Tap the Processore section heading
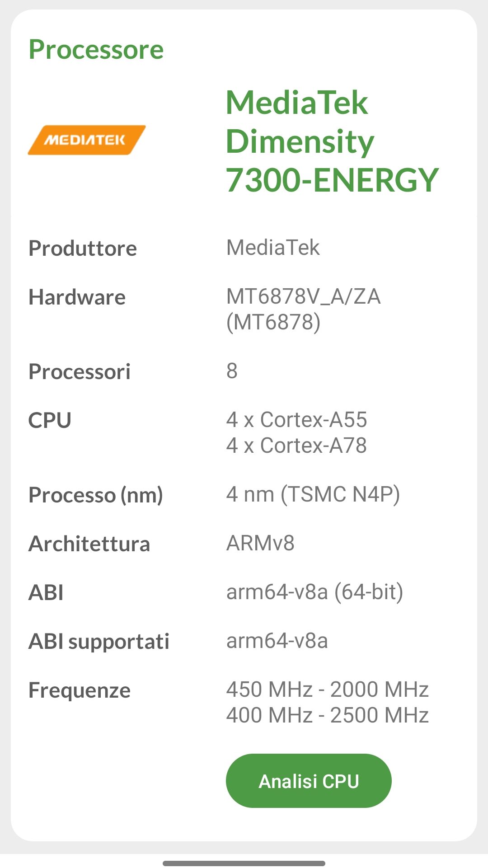488x868 pixels. click(96, 50)
